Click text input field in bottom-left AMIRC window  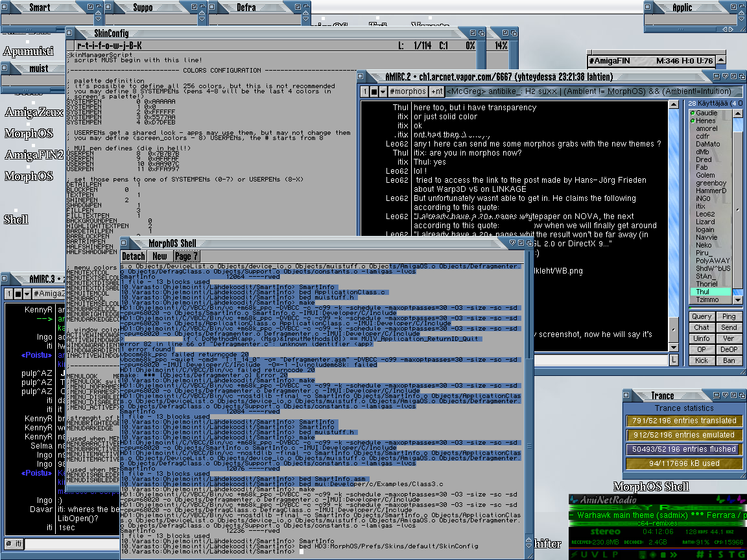tap(71, 543)
